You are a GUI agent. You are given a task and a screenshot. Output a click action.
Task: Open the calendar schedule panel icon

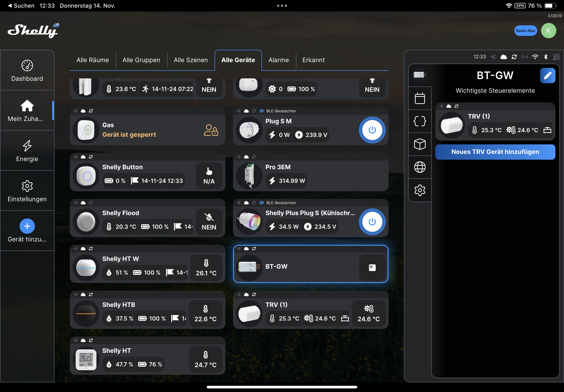pos(420,98)
